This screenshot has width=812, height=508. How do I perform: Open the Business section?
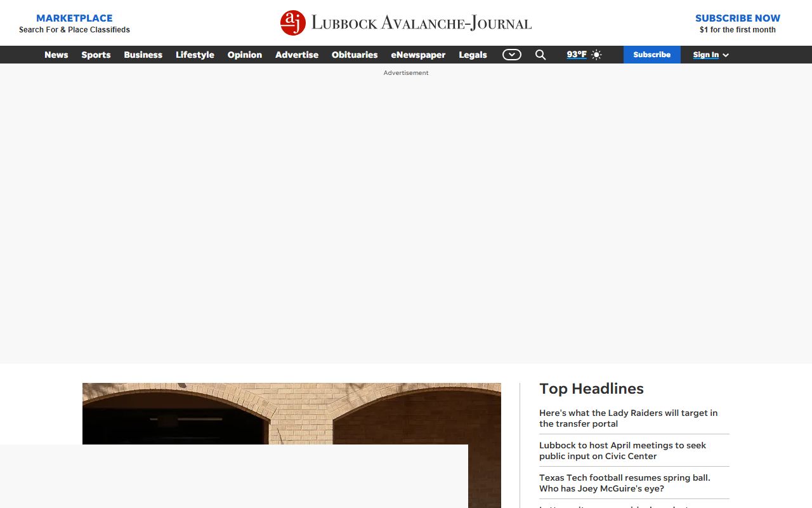[143, 55]
